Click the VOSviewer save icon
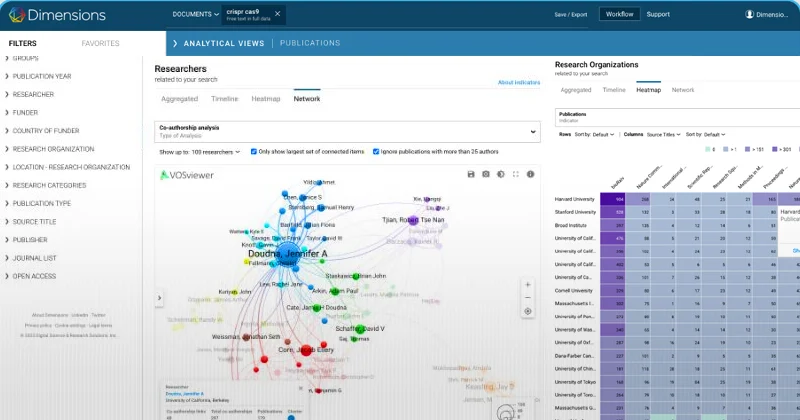 click(x=471, y=174)
